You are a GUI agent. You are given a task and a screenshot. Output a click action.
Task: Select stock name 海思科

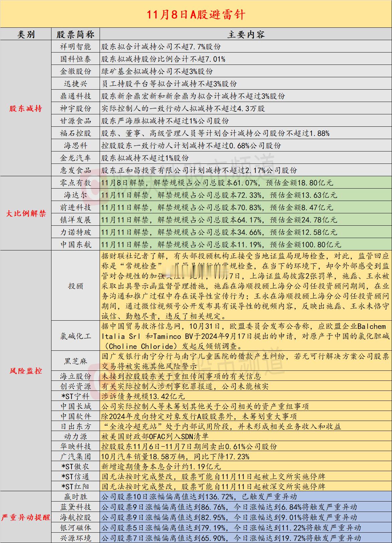click(76, 145)
